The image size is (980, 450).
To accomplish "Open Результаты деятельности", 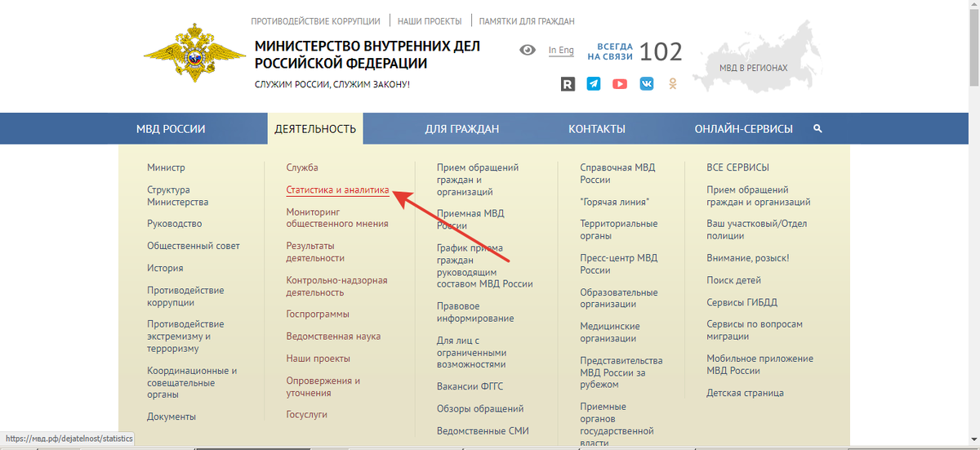I will click(315, 252).
